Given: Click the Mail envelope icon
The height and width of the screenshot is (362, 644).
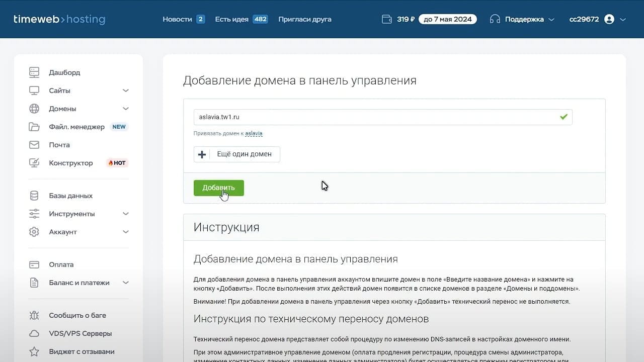Looking at the screenshot, I should tap(34, 145).
